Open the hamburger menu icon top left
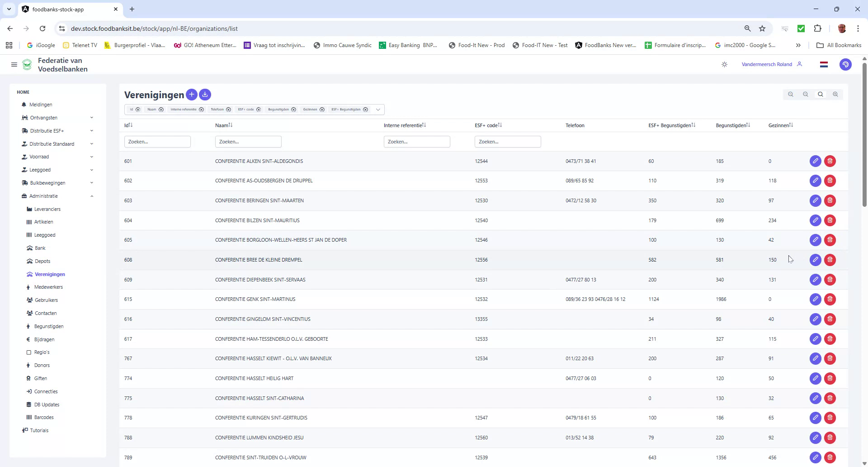The height and width of the screenshot is (467, 868). pyautogui.click(x=14, y=64)
